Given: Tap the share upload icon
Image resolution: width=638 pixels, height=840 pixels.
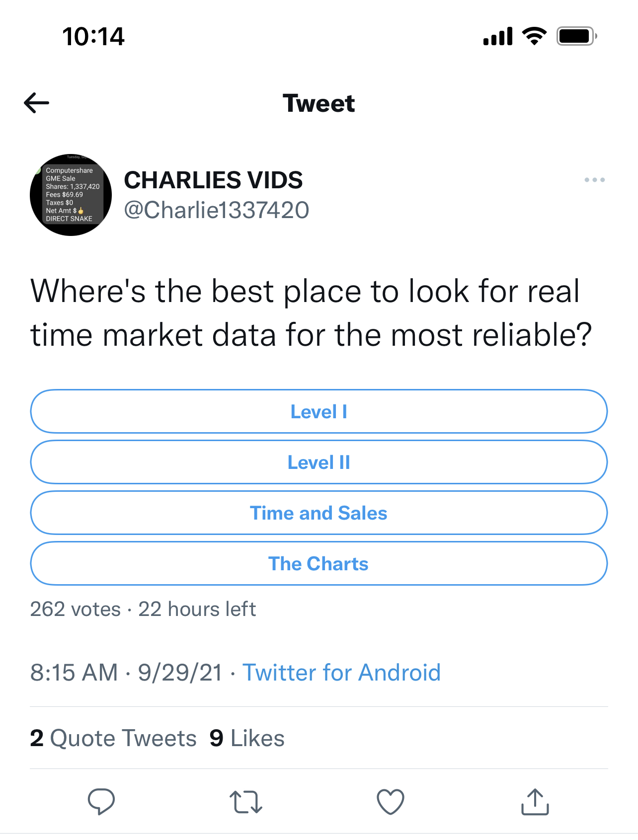Looking at the screenshot, I should [x=535, y=801].
